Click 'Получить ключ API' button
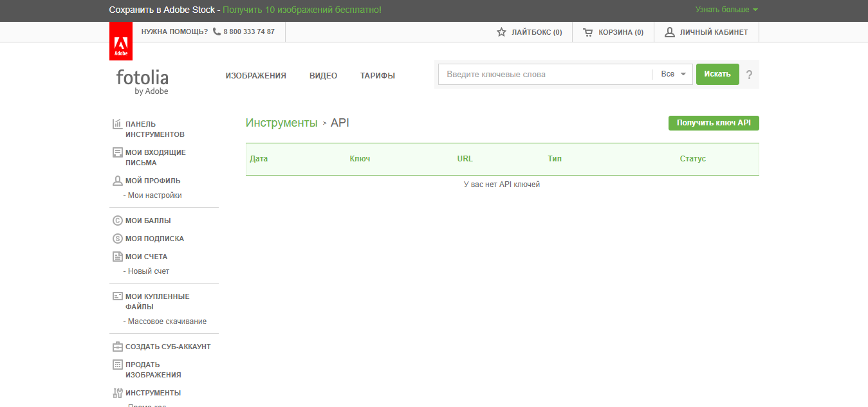868x407 pixels. (714, 123)
